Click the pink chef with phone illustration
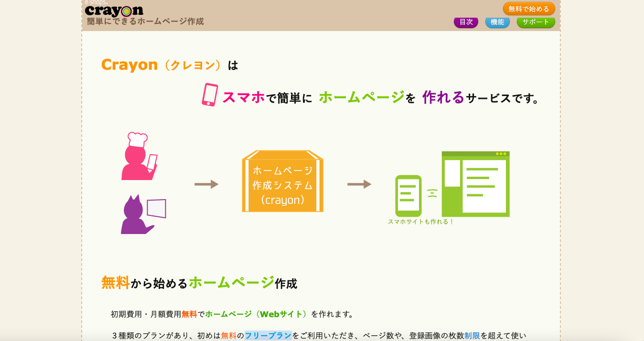Screen dimensions: 644x341 tap(140, 156)
